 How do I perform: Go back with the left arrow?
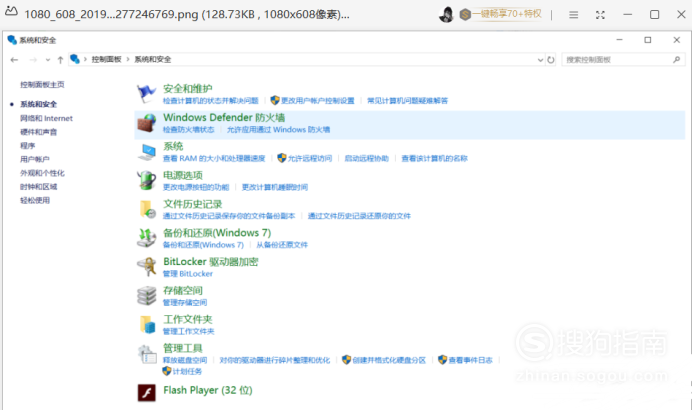14,60
